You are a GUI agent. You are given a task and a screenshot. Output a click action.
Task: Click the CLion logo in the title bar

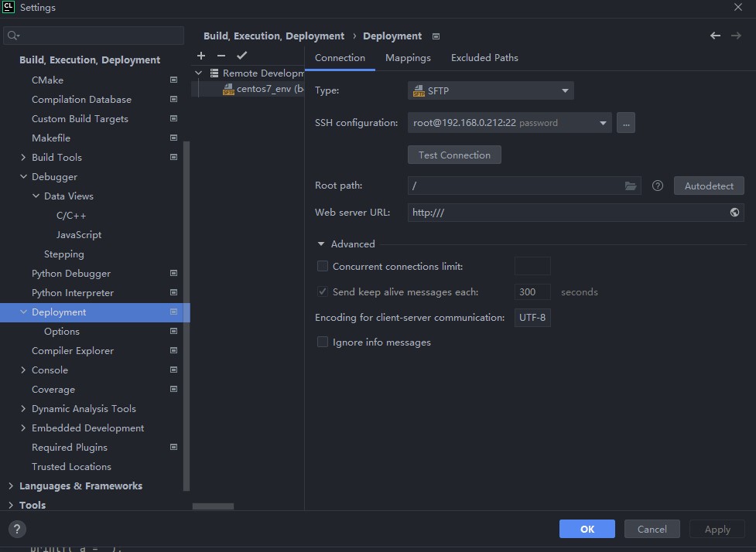[9, 7]
